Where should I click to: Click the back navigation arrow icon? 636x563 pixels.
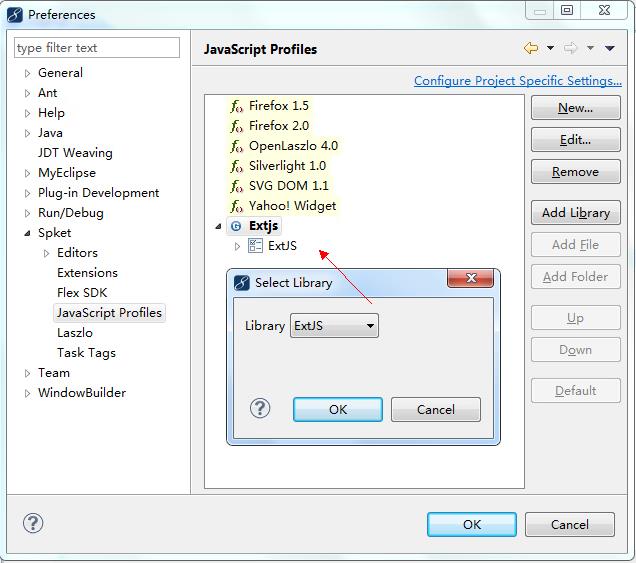coord(531,48)
